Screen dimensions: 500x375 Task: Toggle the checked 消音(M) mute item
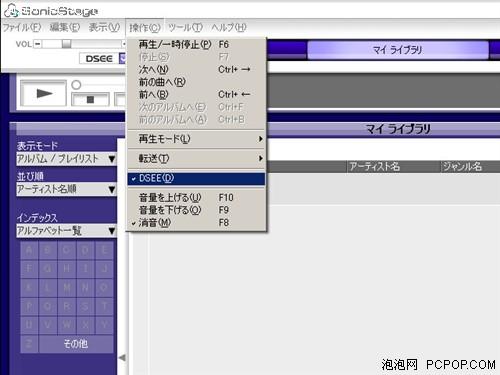pyautogui.click(x=196, y=223)
